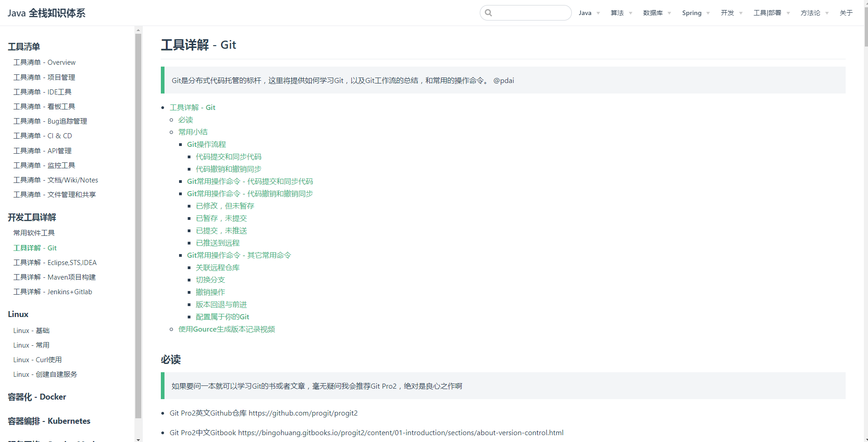The image size is (868, 442).
Task: Select 工具清单 - IDE工具 in sidebar
Action: (x=42, y=92)
